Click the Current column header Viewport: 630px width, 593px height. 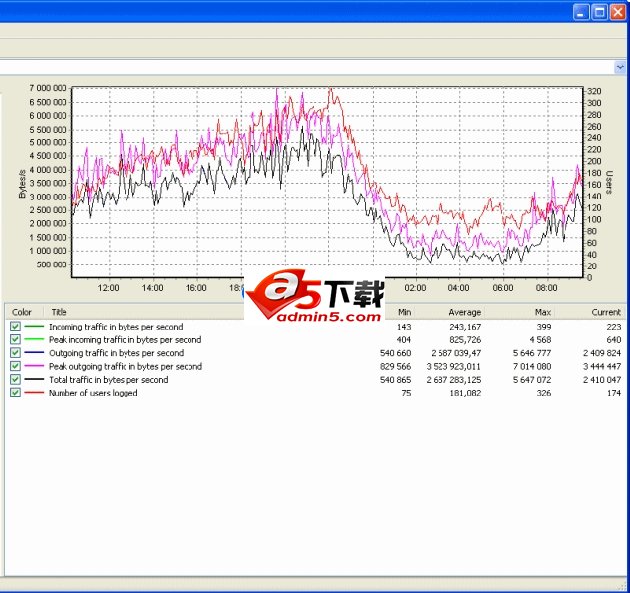point(605,312)
